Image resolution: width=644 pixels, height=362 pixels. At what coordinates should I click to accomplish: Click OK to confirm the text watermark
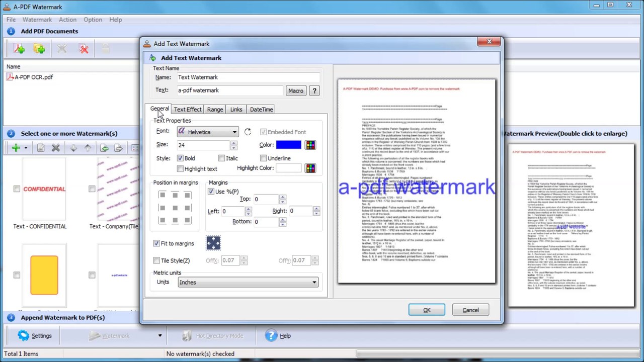[427, 310]
